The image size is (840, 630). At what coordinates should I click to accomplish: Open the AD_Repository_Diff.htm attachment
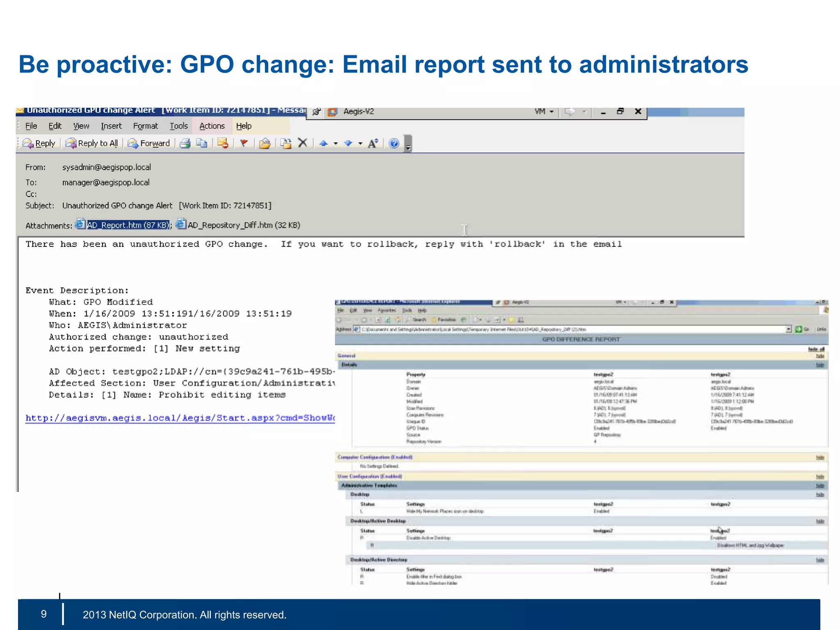click(238, 225)
